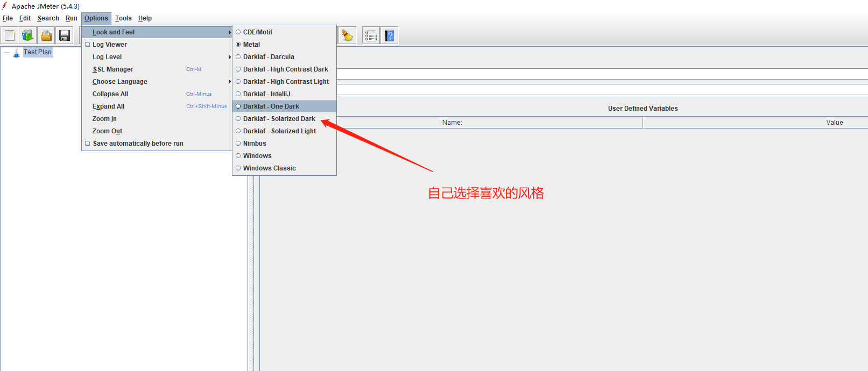
Task: Select Darklaf - Darcula theme
Action: pyautogui.click(x=284, y=57)
